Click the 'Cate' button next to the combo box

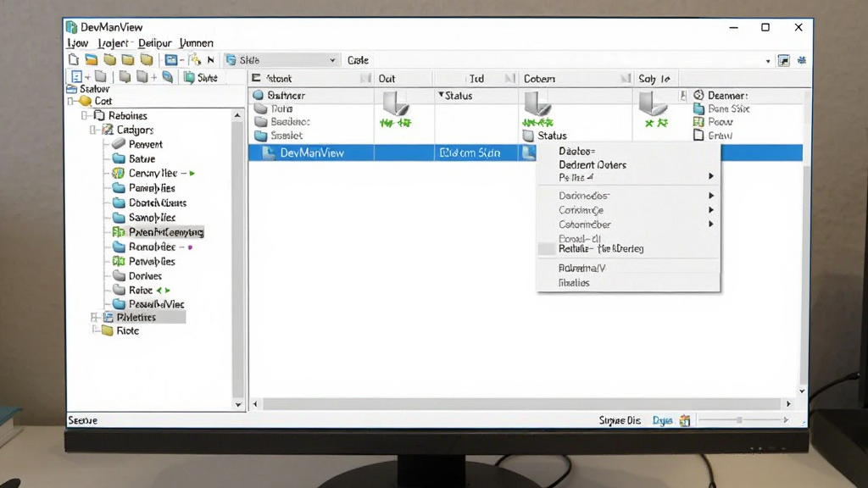point(358,60)
